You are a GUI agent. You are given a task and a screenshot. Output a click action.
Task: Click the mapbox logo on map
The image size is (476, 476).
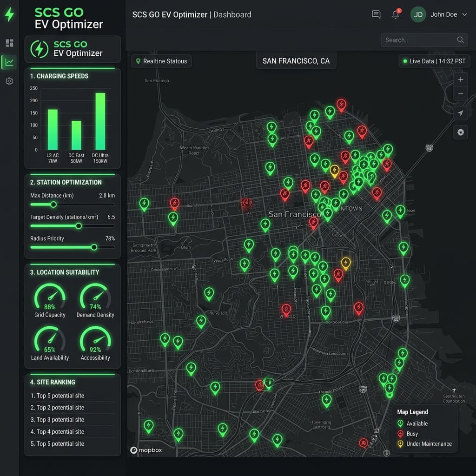[x=146, y=450]
